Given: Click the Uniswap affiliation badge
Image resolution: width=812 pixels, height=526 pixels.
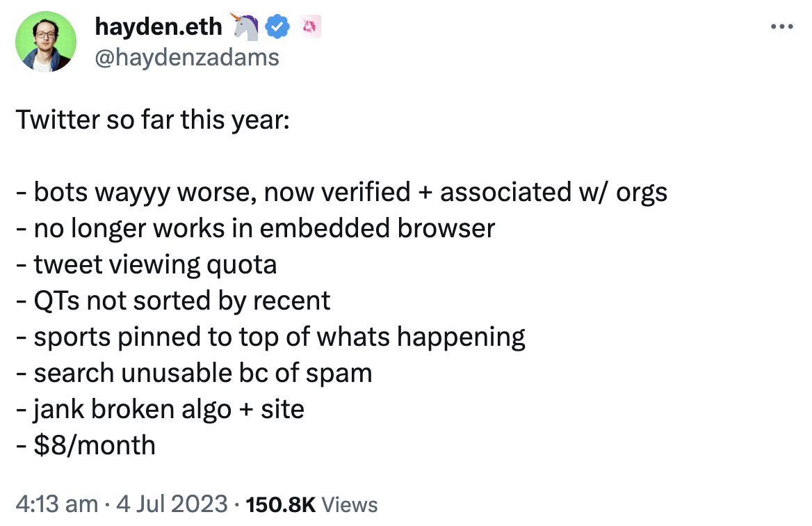Looking at the screenshot, I should pyautogui.click(x=309, y=26).
